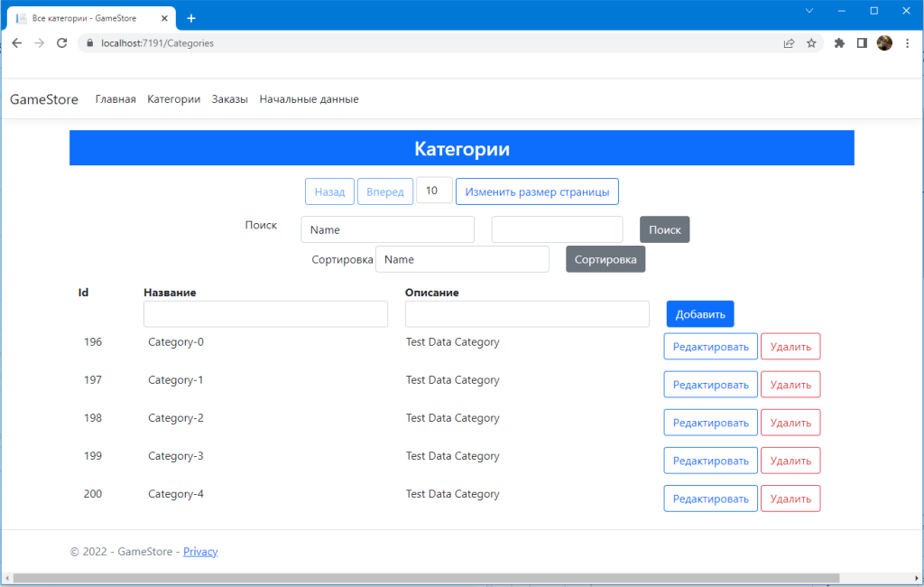Viewport: 924px width, 587px height.
Task: Bookmark the page with the star icon
Action: tap(809, 42)
